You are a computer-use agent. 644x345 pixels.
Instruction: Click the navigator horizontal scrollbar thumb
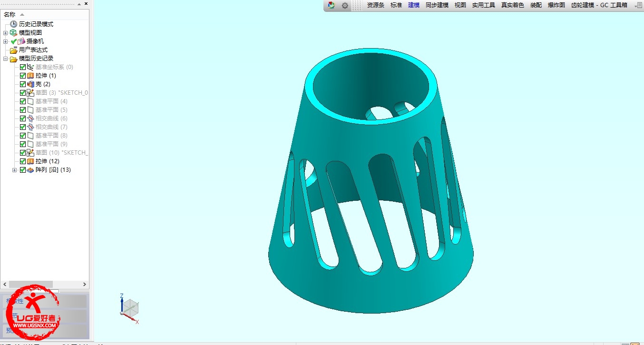click(30, 284)
